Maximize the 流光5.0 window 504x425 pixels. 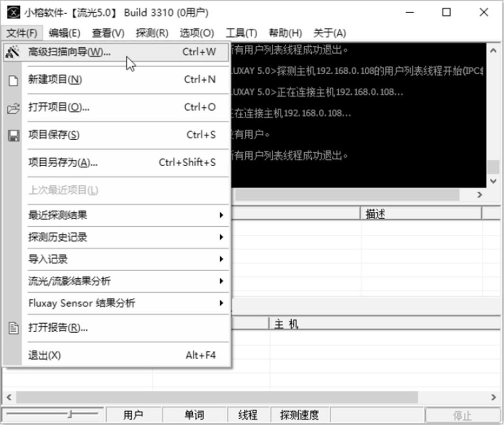[447, 12]
